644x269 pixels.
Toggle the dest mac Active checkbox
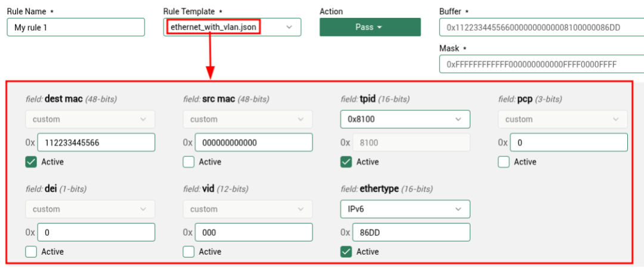[31, 162]
